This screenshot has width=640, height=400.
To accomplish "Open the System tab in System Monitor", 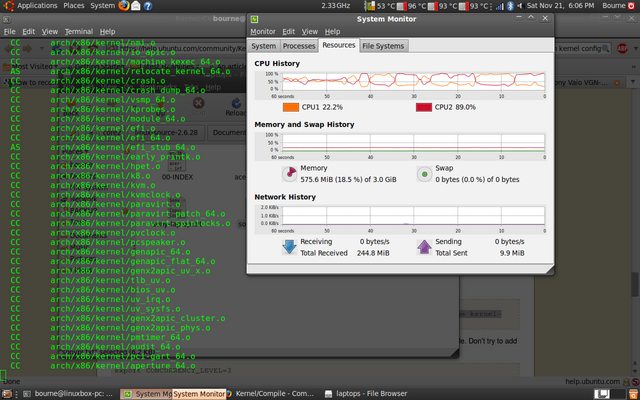I will pyautogui.click(x=264, y=46).
